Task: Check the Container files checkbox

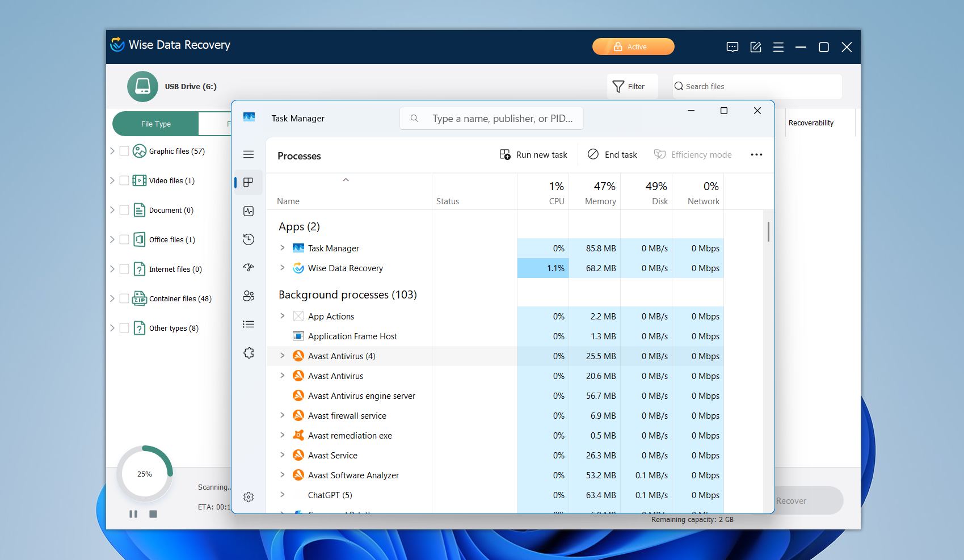Action: pyautogui.click(x=125, y=298)
